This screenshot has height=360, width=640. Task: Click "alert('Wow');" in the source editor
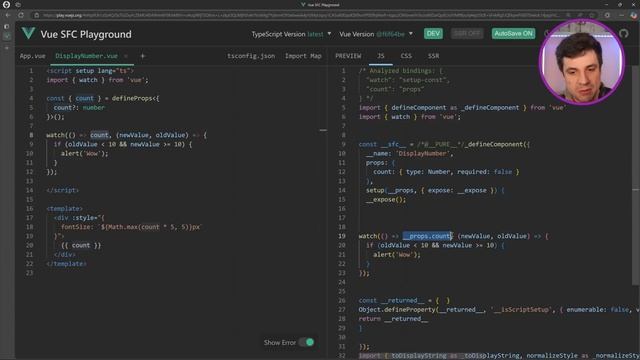[85, 153]
